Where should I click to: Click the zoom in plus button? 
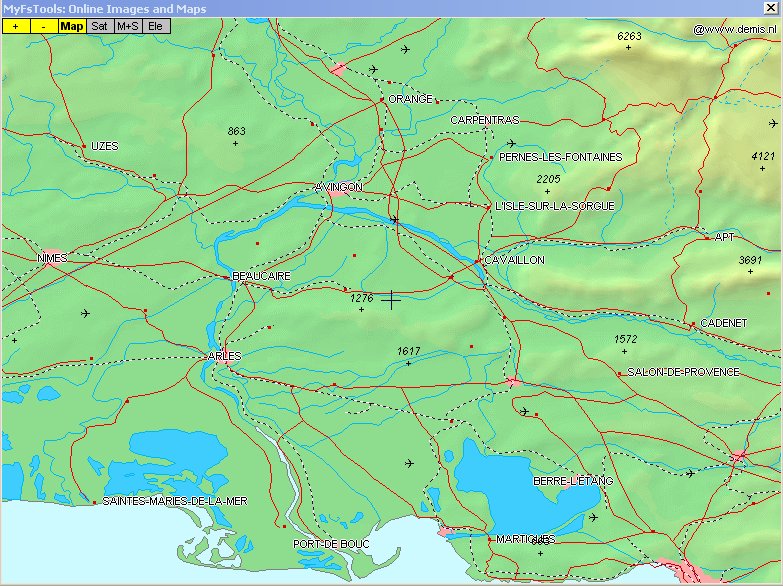click(x=15, y=26)
